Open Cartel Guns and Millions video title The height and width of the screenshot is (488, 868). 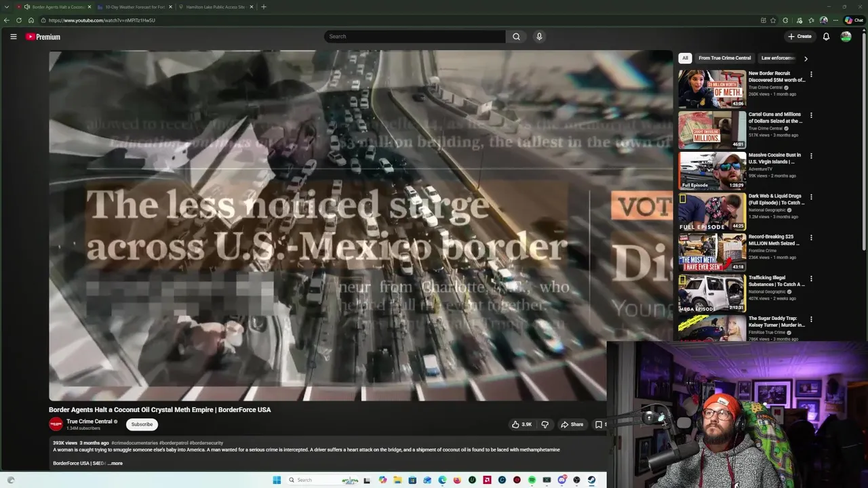775,117
